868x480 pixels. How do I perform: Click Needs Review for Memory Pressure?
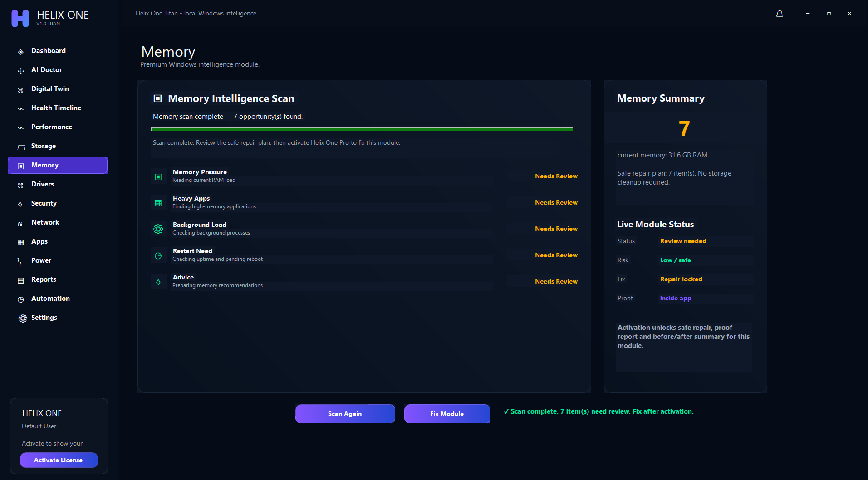(556, 176)
